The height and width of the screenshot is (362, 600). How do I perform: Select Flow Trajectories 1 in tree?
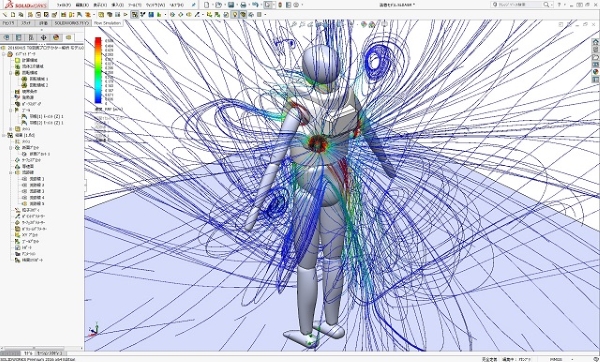(x=34, y=179)
